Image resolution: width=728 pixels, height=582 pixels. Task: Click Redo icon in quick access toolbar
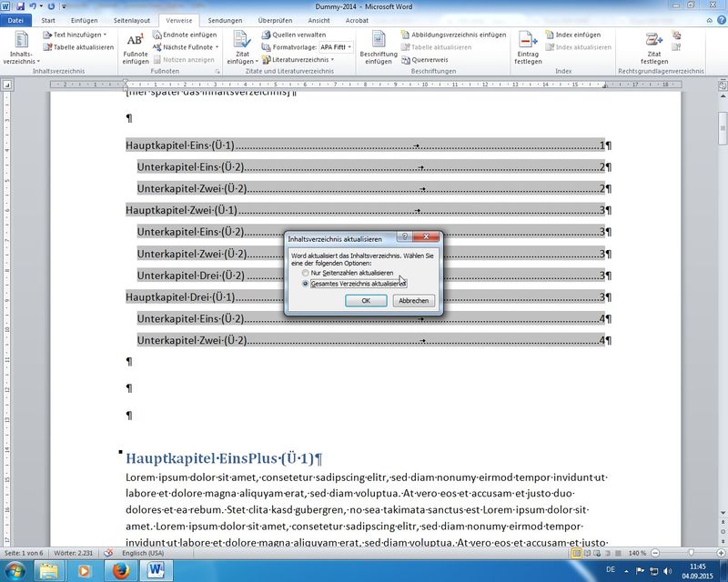(51, 6)
